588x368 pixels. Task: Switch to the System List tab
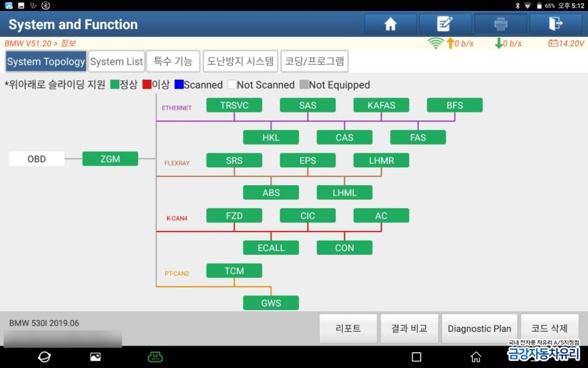(x=116, y=61)
